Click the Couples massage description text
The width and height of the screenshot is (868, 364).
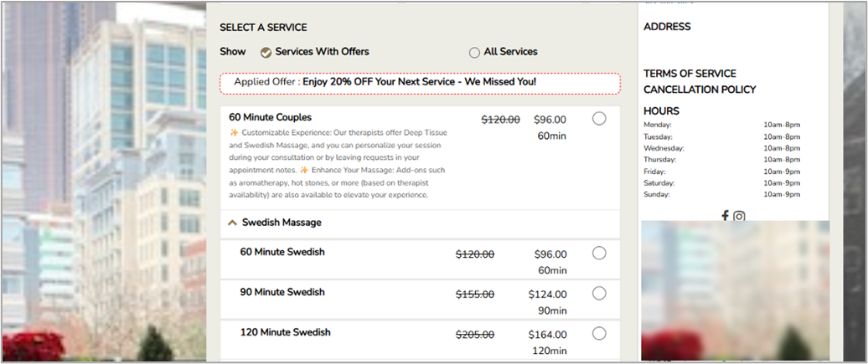coord(338,164)
